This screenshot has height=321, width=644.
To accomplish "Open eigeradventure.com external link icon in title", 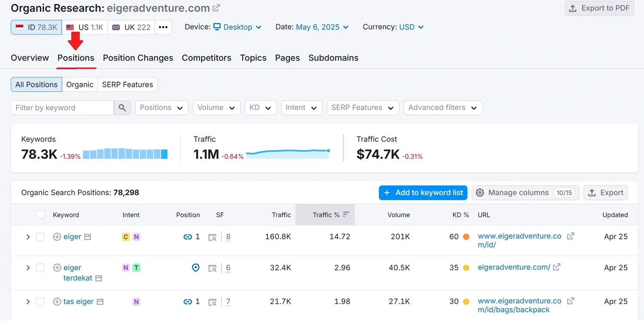I will pyautogui.click(x=217, y=8).
